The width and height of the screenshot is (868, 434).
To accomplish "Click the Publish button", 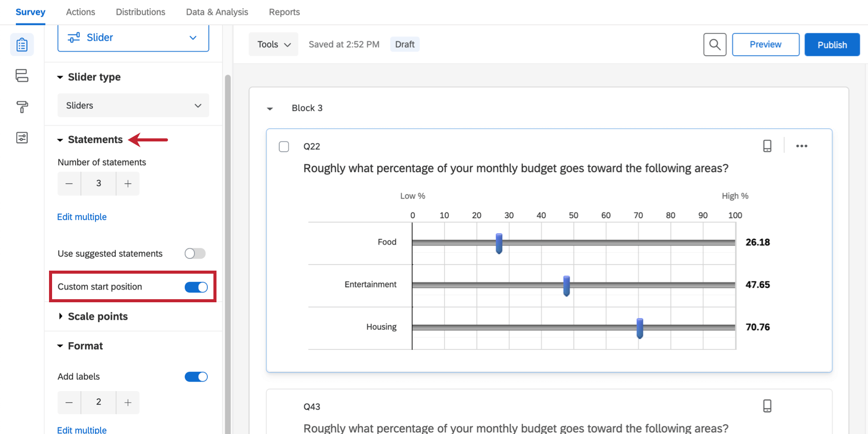I will [x=832, y=44].
